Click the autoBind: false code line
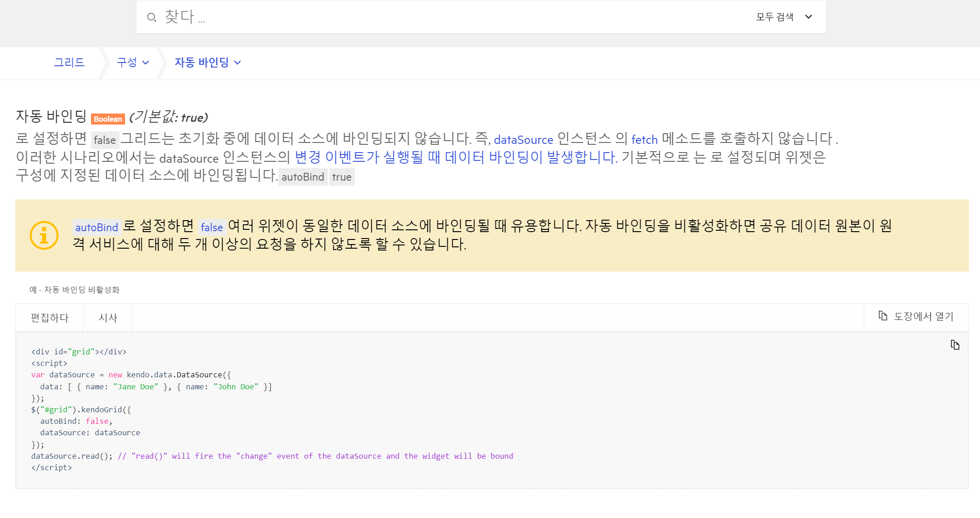The height and width of the screenshot is (518, 980). pos(76,421)
